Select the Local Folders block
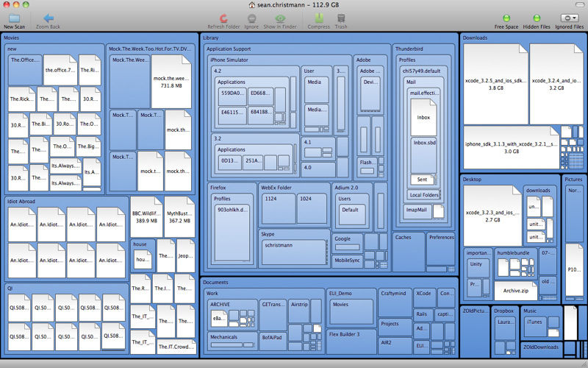The height and width of the screenshot is (368, 588). click(424, 195)
